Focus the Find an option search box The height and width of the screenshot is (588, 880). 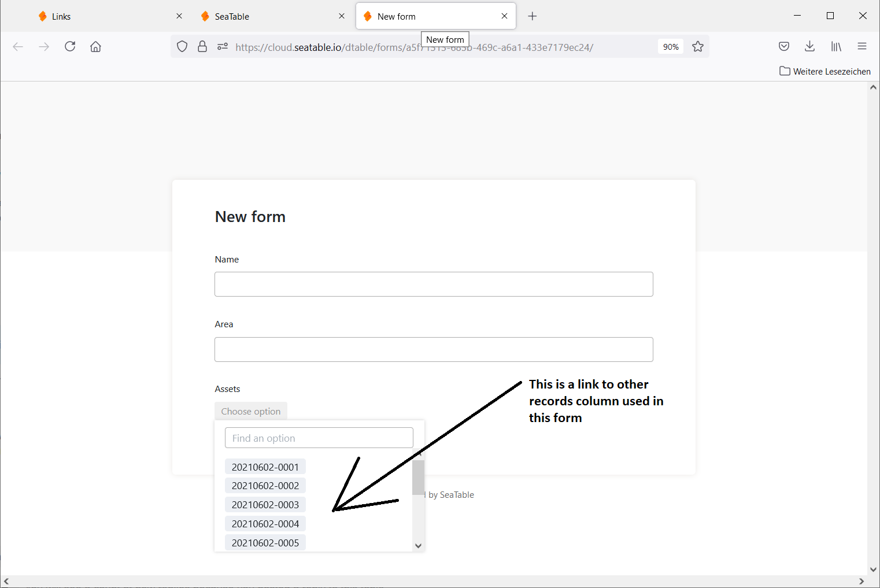[319, 438]
